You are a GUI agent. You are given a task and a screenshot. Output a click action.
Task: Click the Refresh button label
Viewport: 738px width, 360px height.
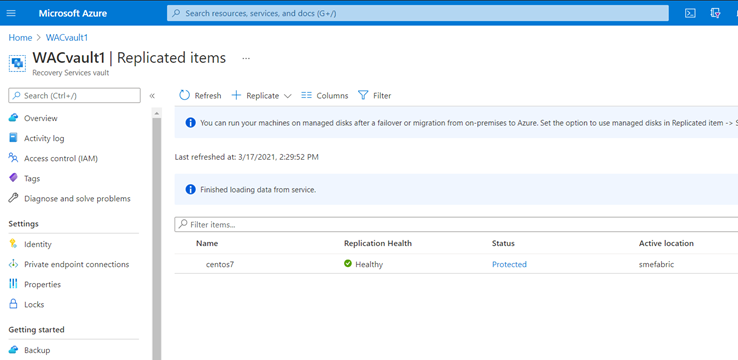[208, 96]
